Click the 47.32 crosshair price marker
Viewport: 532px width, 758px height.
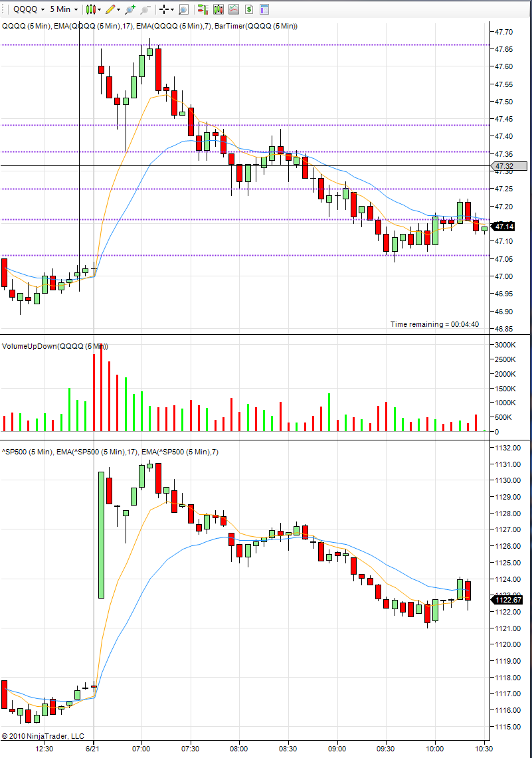pos(509,166)
